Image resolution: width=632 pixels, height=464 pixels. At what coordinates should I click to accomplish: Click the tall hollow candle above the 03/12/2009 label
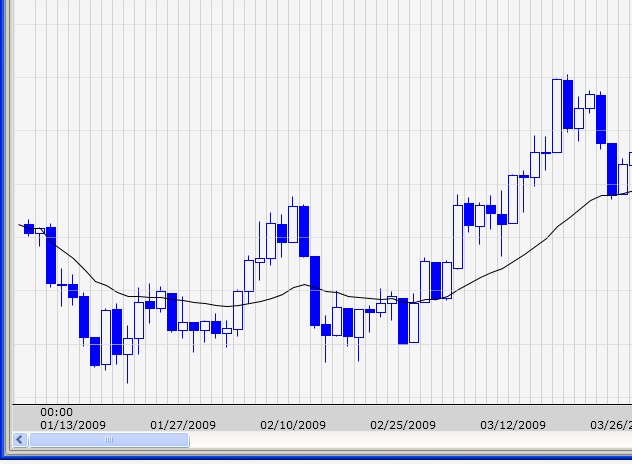tap(513, 199)
